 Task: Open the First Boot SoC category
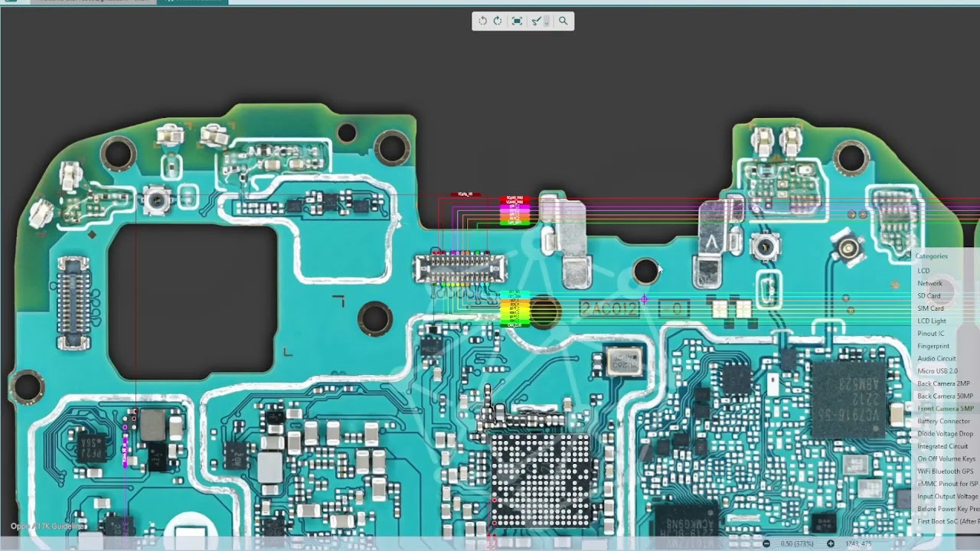click(x=948, y=521)
